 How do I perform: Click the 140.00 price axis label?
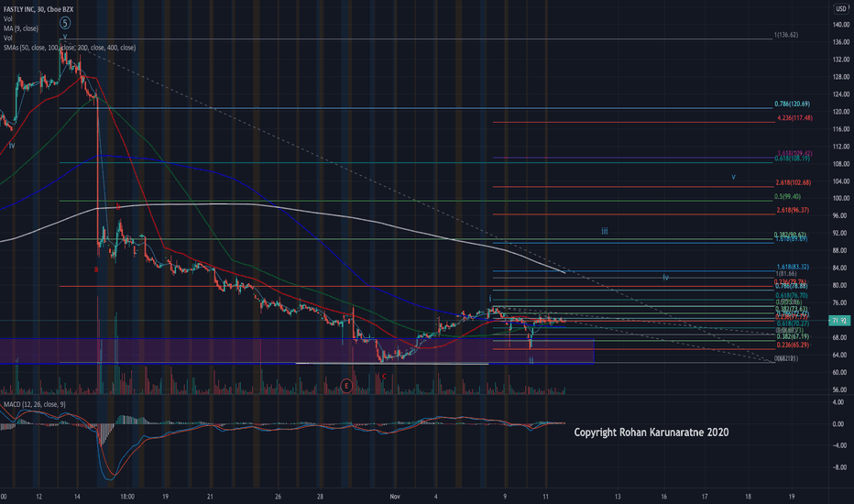(841, 25)
